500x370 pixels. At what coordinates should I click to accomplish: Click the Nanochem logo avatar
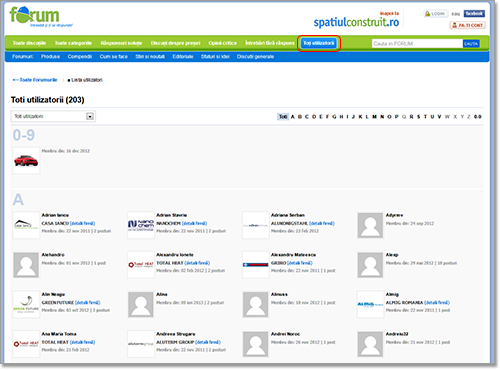click(141, 225)
